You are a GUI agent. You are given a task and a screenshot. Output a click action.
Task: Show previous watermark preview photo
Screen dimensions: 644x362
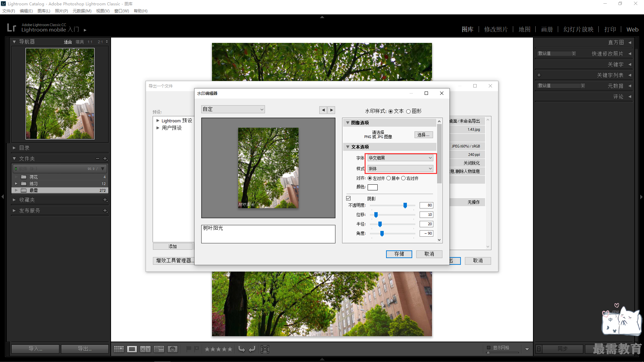323,110
